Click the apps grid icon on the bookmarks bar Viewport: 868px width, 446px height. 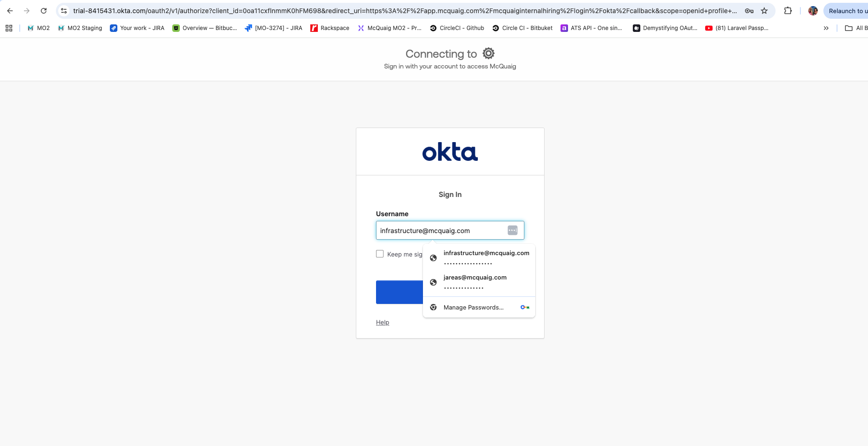click(8, 28)
